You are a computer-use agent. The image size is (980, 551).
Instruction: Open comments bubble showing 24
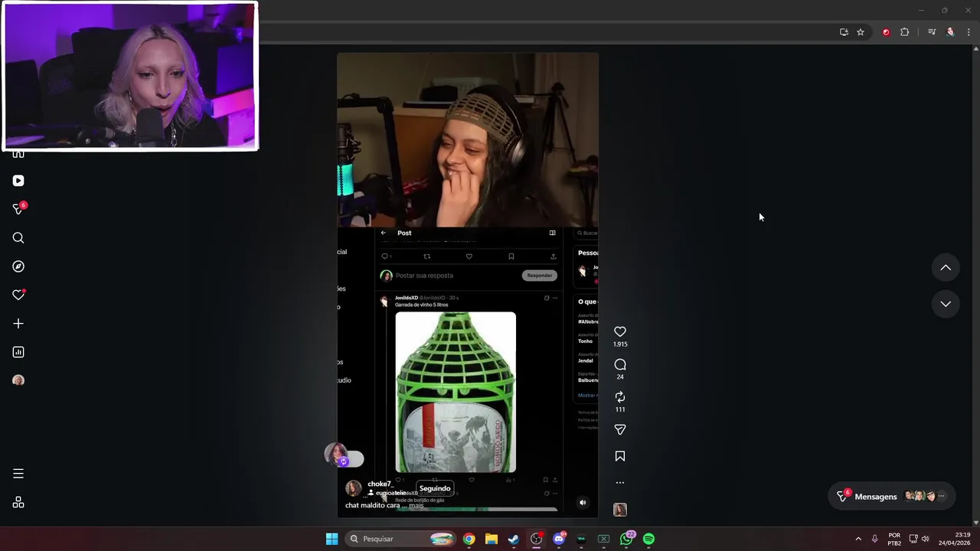620,364
